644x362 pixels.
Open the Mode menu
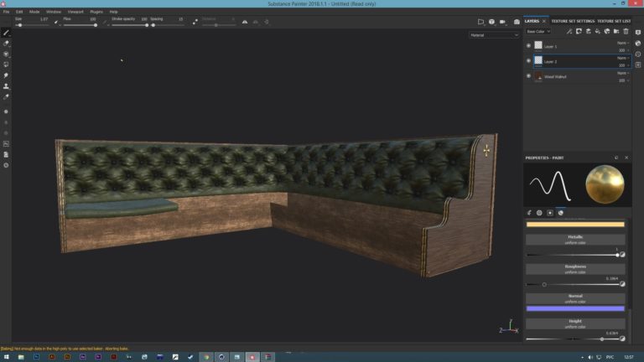tap(34, 12)
